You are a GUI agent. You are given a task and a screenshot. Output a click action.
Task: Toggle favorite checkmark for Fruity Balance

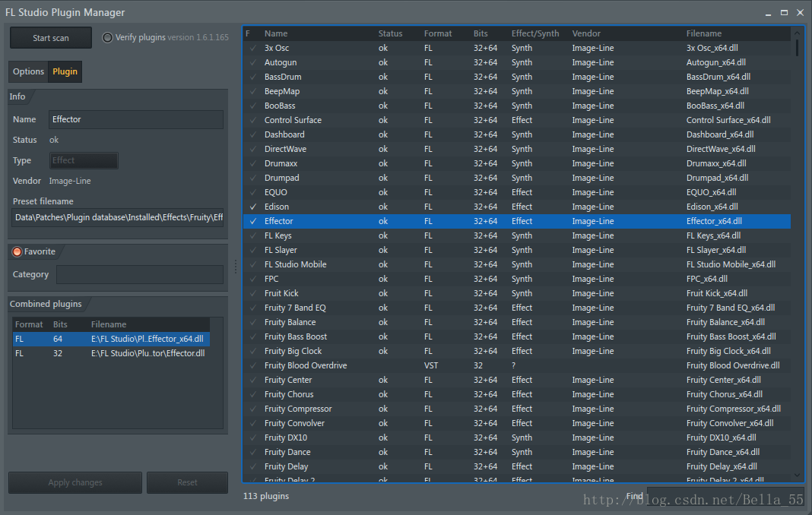pos(252,322)
